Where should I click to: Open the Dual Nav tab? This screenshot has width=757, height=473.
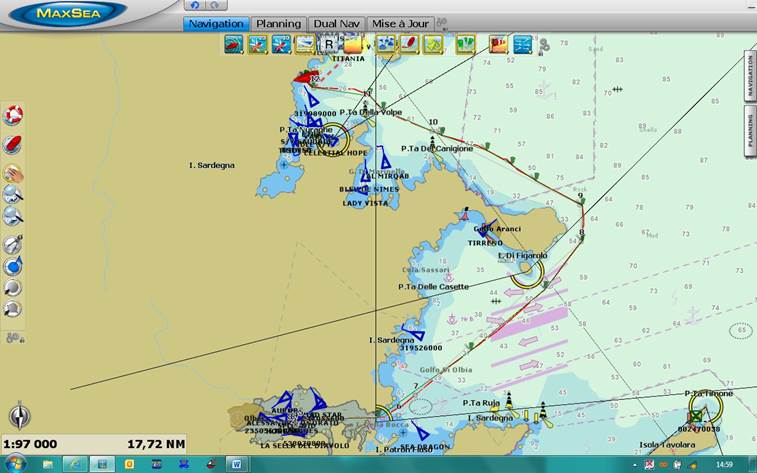(336, 24)
